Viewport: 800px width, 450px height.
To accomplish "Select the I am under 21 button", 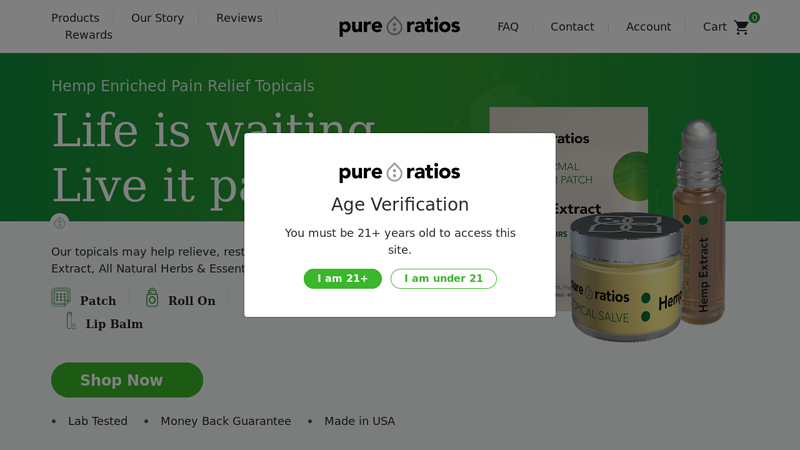I will (443, 279).
